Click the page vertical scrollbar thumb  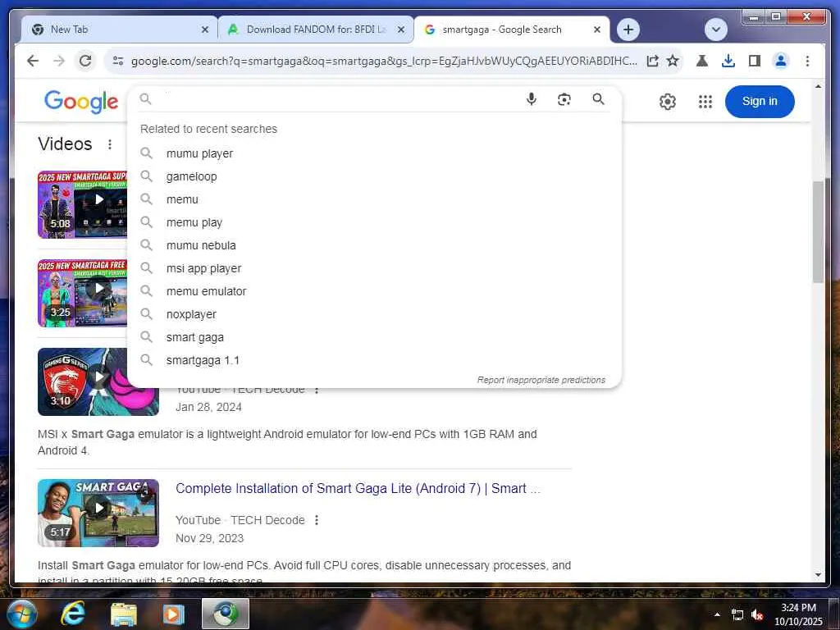tap(818, 231)
